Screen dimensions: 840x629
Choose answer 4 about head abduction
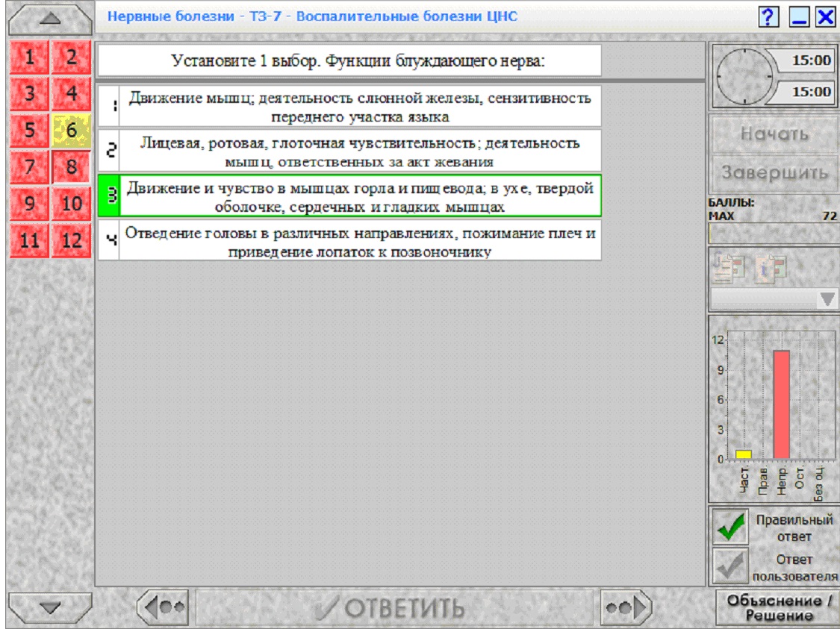pos(349,242)
